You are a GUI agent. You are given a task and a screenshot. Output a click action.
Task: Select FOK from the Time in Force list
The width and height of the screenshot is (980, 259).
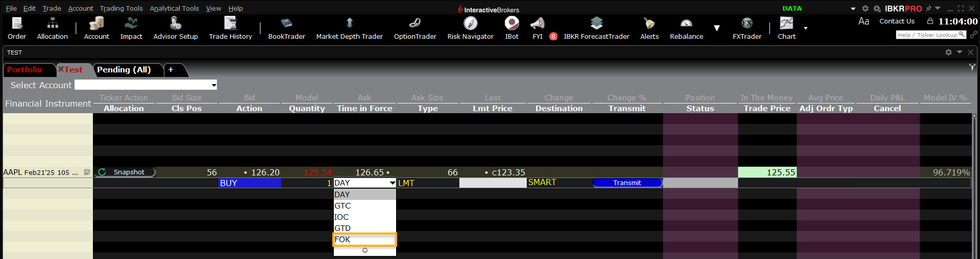(364, 240)
